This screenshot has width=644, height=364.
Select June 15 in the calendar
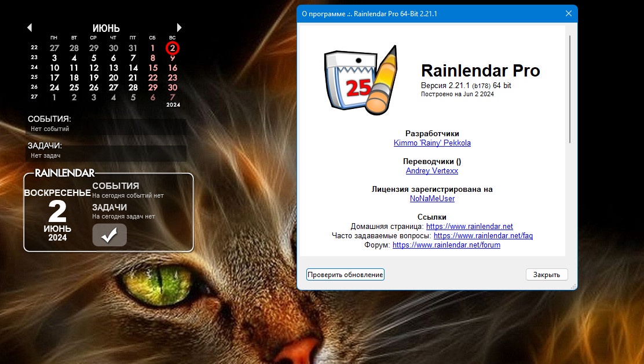click(153, 68)
